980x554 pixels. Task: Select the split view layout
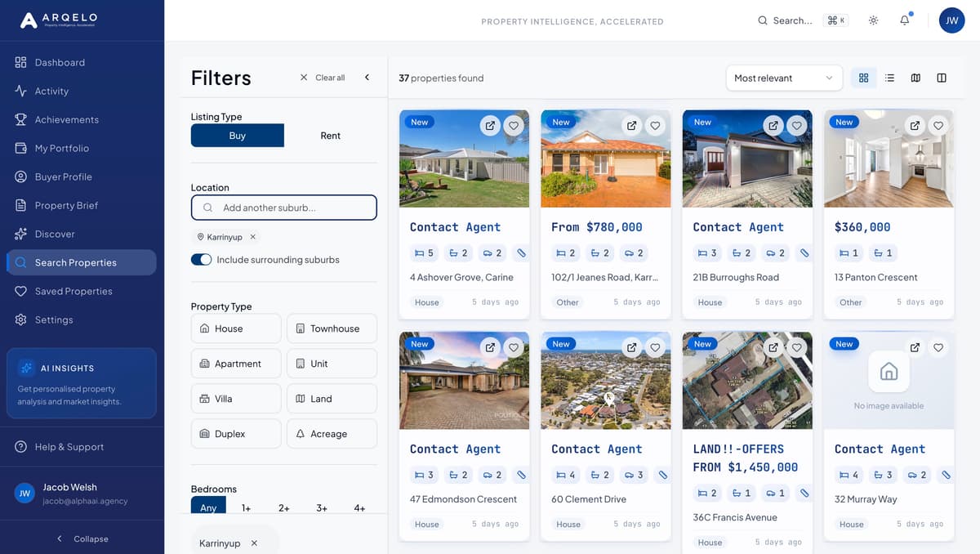click(941, 78)
